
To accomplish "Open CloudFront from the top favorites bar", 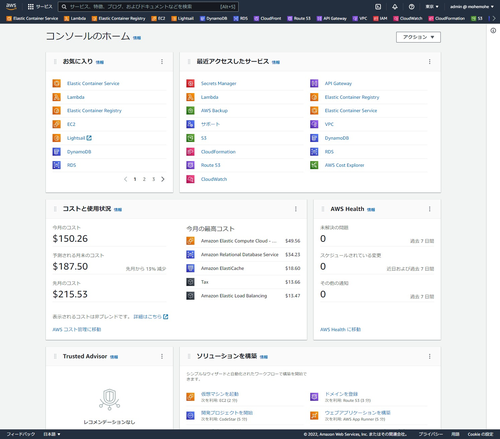I will point(268,18).
